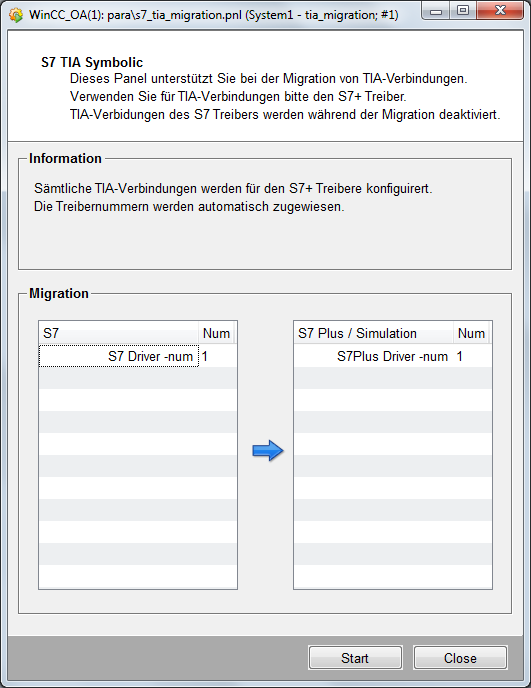Click the S7 TIA Symbolic heading
This screenshot has height=688, width=531.
pos(92,62)
